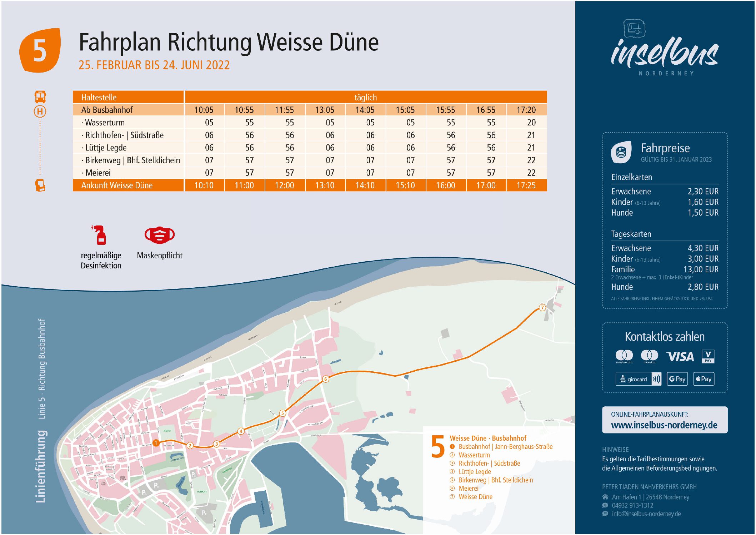
Task: Click the Birkenweg | Bhf. Stelldichein timetable row
Action: [x=310, y=160]
